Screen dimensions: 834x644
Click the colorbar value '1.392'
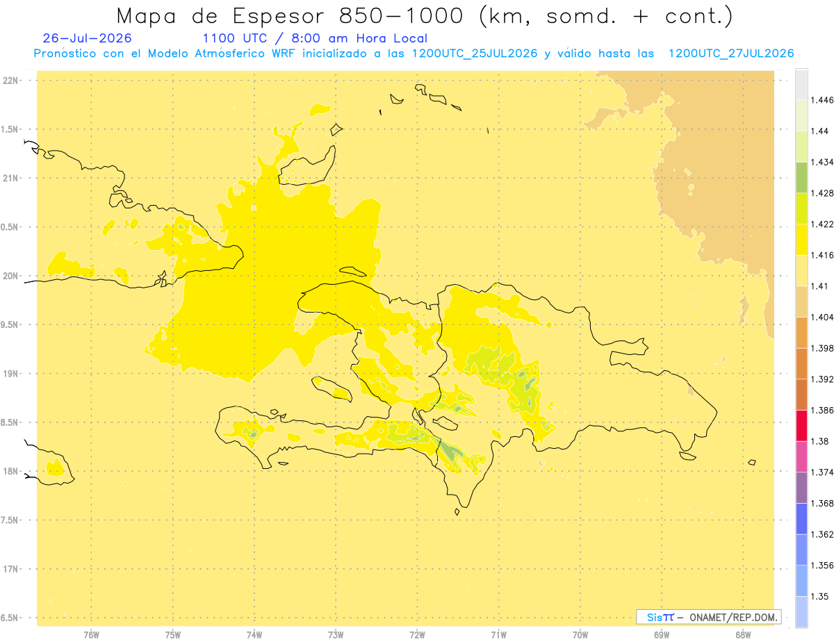822,379
